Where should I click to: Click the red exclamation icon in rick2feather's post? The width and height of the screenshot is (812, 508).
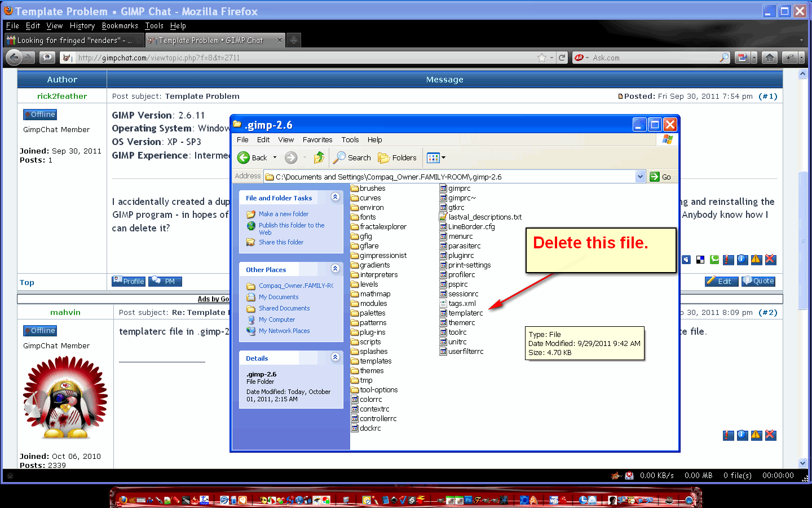point(729,260)
